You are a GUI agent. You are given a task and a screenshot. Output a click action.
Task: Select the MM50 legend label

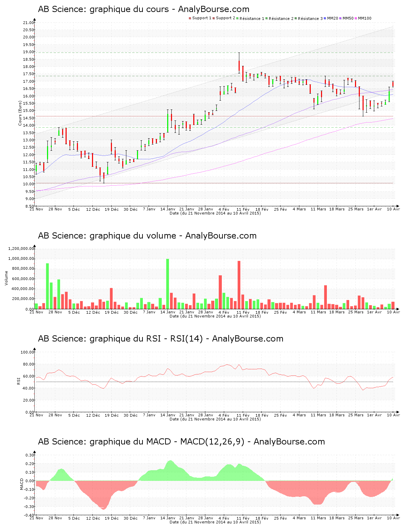(348, 18)
